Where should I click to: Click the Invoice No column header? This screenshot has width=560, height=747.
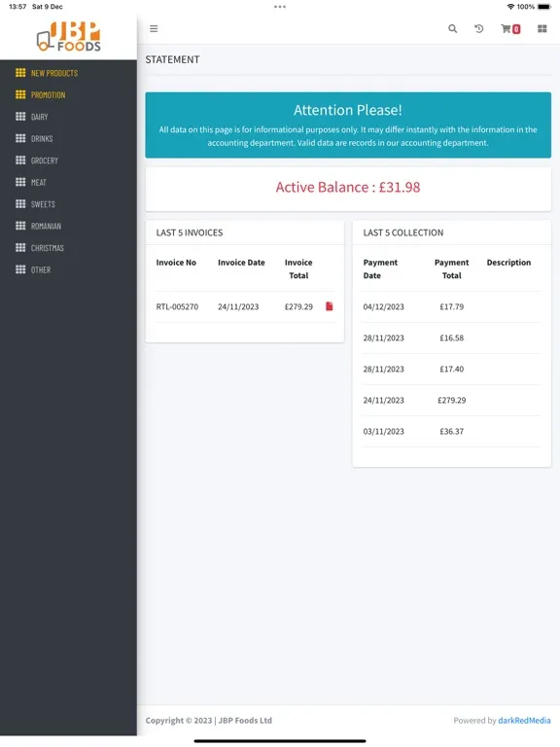(x=176, y=263)
